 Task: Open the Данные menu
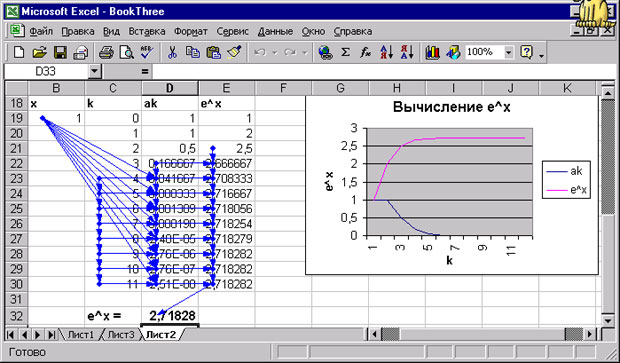point(275,31)
